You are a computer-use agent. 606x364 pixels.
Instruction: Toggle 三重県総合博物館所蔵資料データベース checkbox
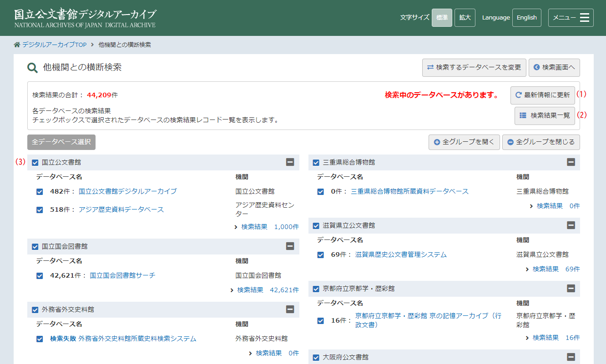click(321, 192)
